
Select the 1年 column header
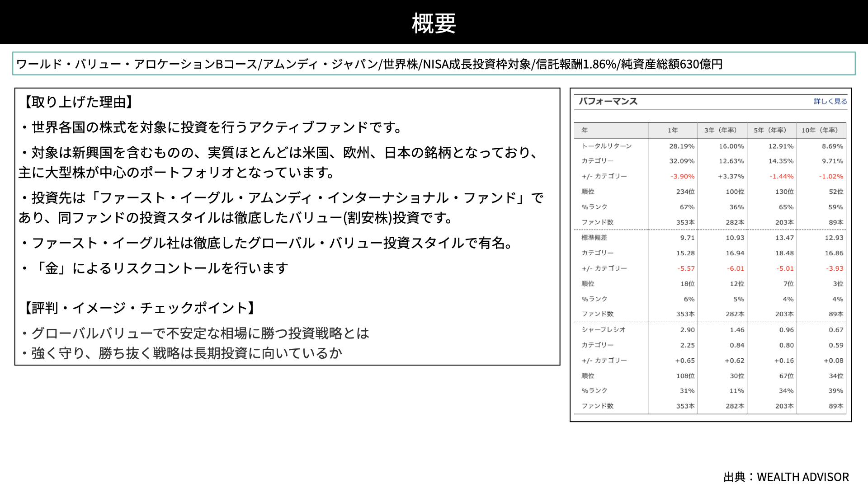(x=673, y=130)
